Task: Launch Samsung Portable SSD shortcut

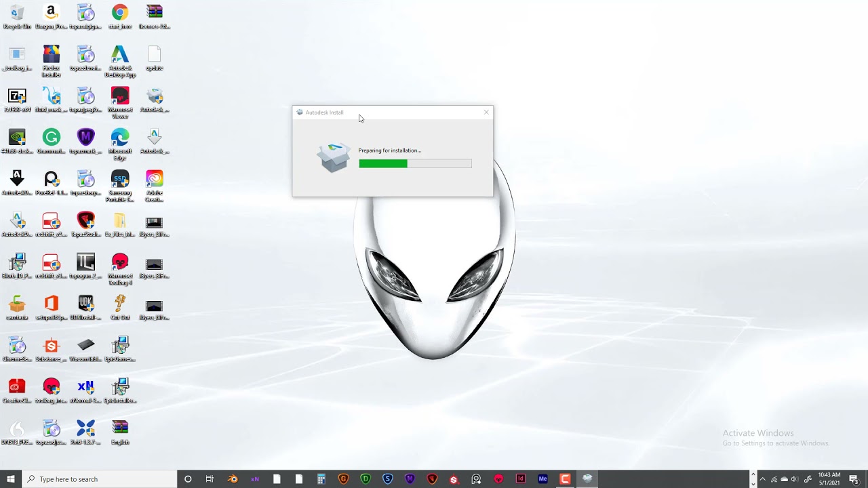Action: (120, 185)
